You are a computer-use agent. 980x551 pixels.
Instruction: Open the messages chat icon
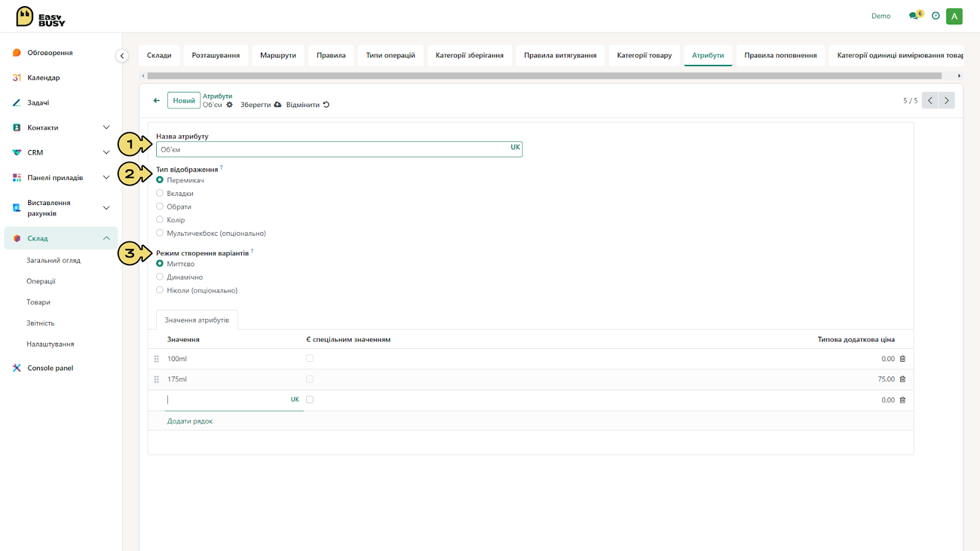pyautogui.click(x=914, y=16)
